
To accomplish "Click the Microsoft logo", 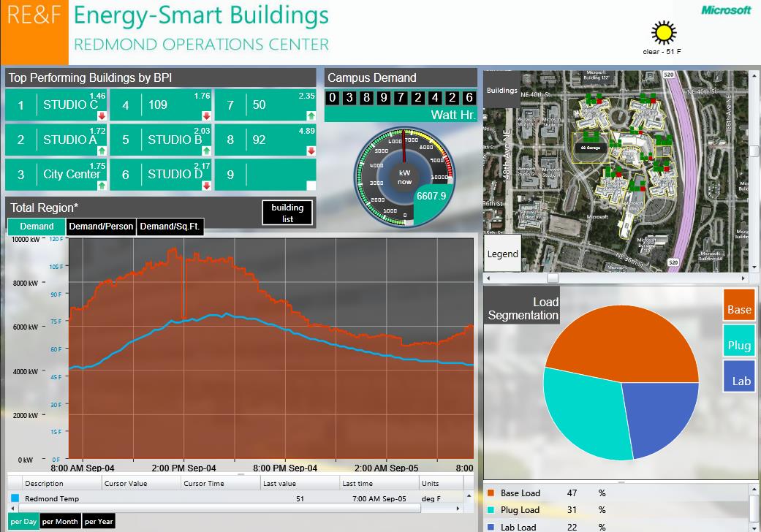I will pyautogui.click(x=726, y=10).
